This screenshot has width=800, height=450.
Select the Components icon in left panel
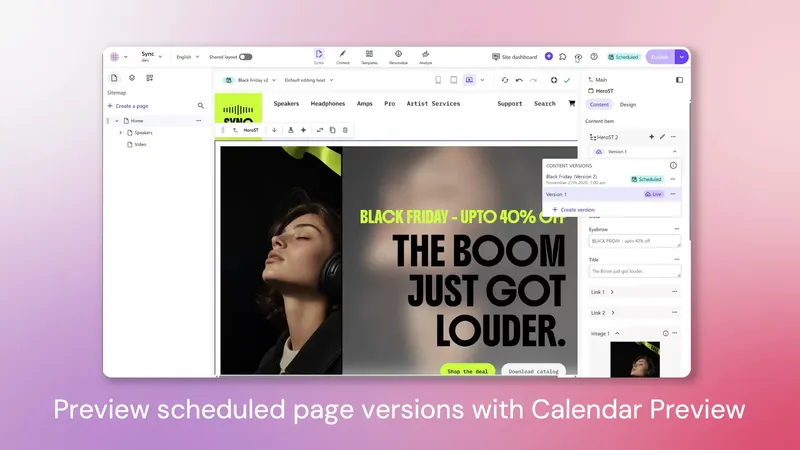click(132, 78)
